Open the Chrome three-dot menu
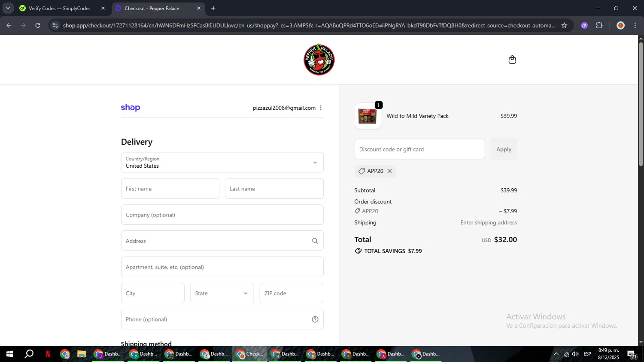 click(x=635, y=25)
